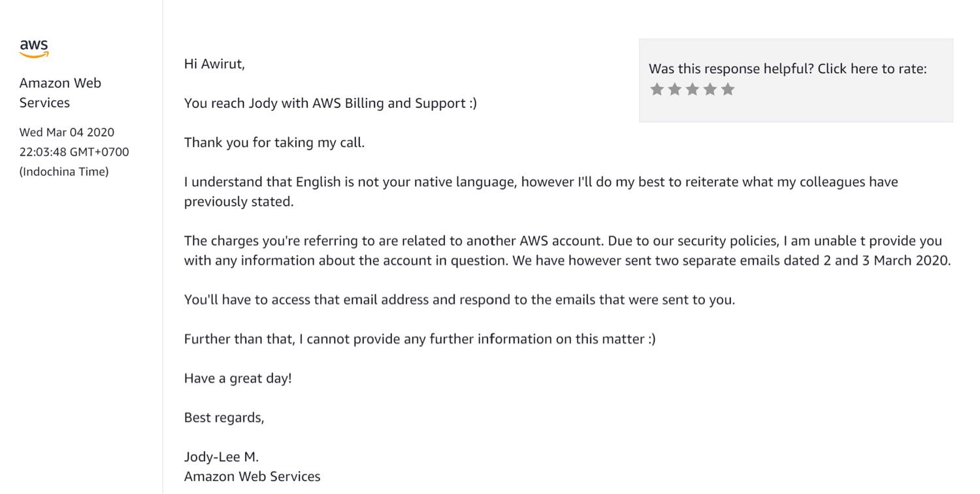This screenshot has width=980, height=494.
Task: Click the 'access that email address' sentence
Action: (459, 300)
